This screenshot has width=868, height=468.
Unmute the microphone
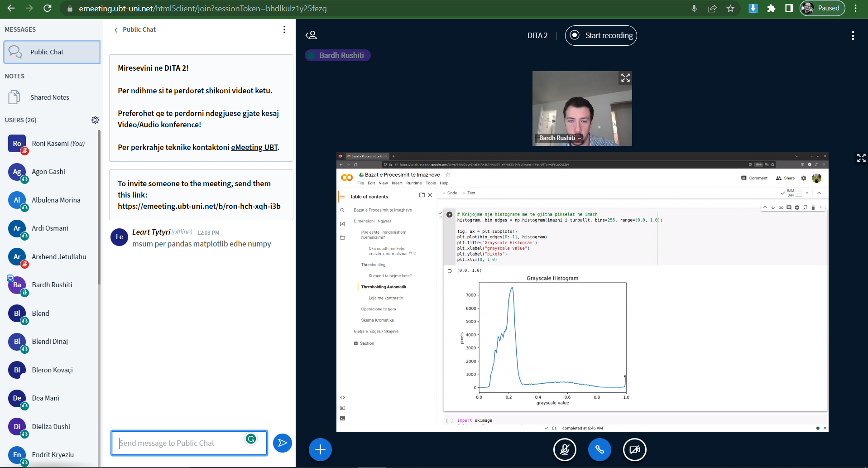[565, 449]
